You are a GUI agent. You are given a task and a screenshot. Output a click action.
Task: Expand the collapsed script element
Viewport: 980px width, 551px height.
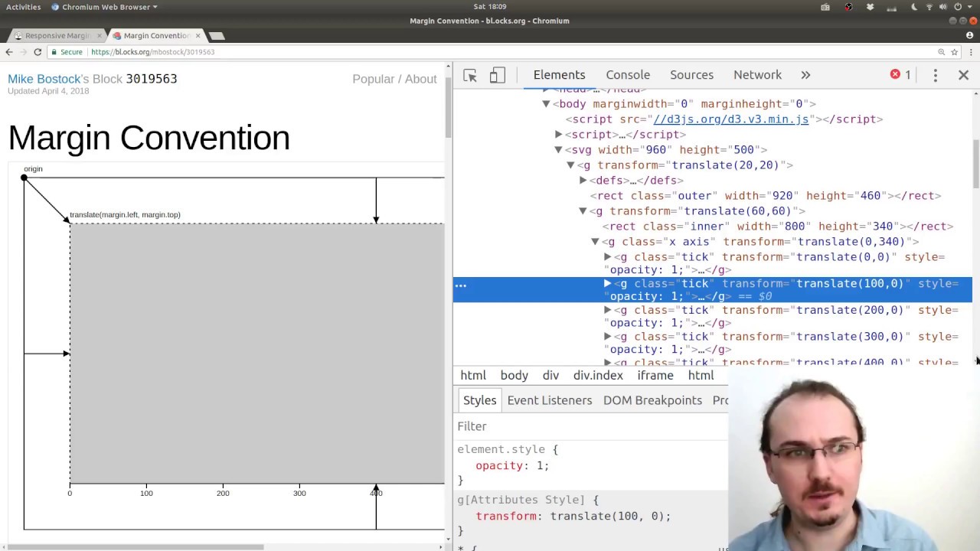558,135
